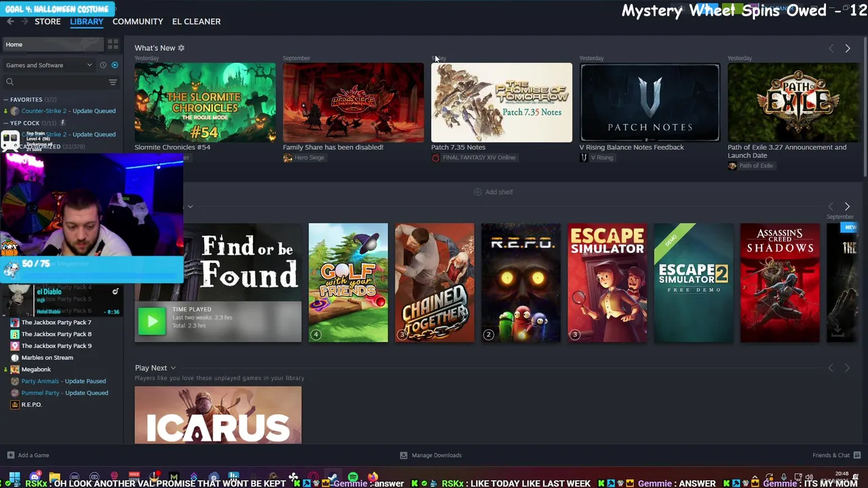Open Spotify from the taskbar

pos(353,478)
